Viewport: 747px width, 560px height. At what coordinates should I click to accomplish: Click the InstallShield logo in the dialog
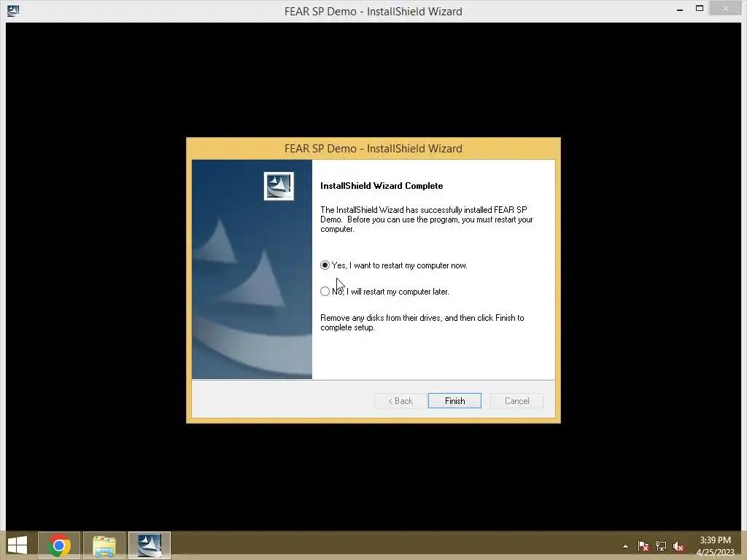click(279, 186)
